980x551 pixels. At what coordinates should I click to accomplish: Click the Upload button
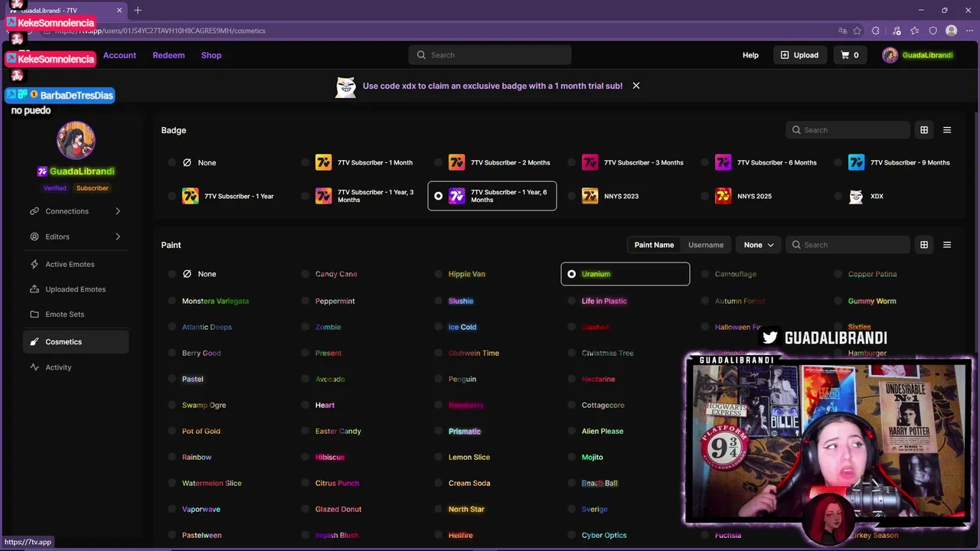[799, 55]
